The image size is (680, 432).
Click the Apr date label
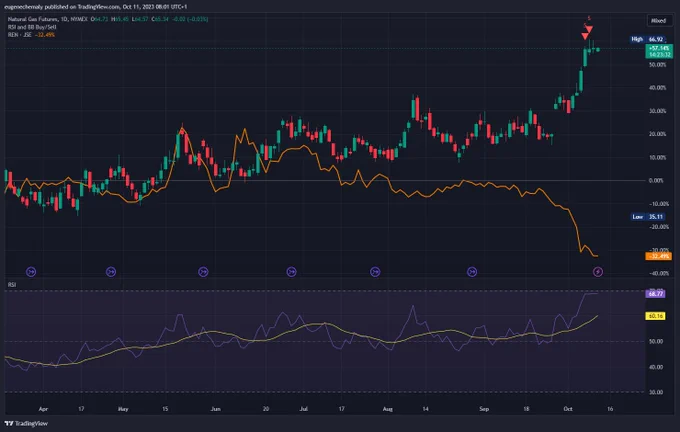(x=43, y=409)
